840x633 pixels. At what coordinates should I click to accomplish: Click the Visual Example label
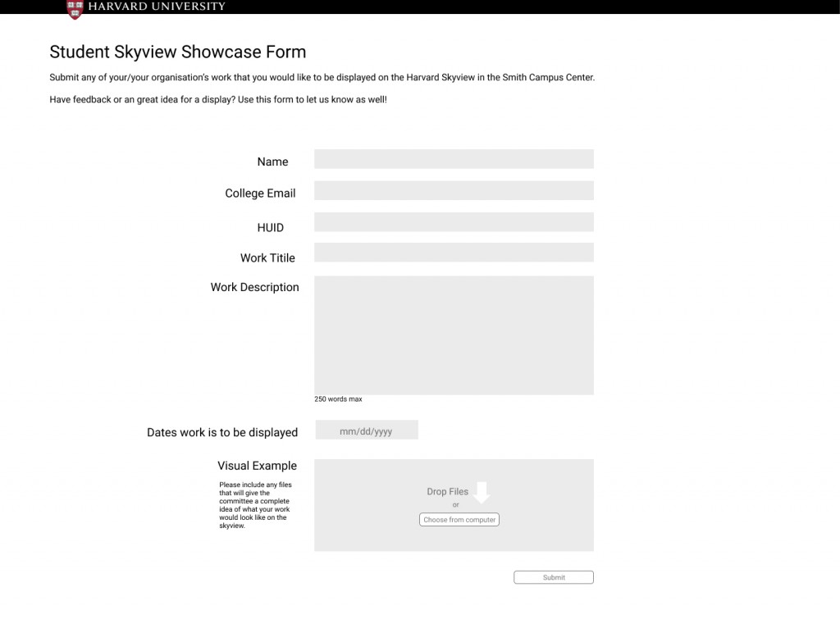point(257,466)
